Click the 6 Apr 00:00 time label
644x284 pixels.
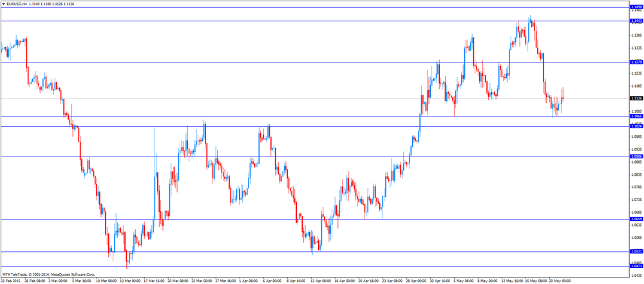pyautogui.click(x=271, y=281)
